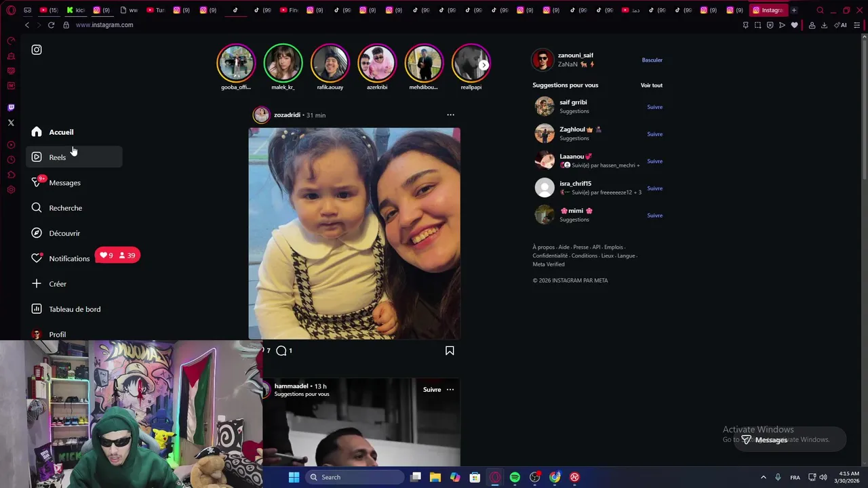The image size is (868, 488).
Task: Follow hammaadel from the suggested post
Action: [x=432, y=390]
